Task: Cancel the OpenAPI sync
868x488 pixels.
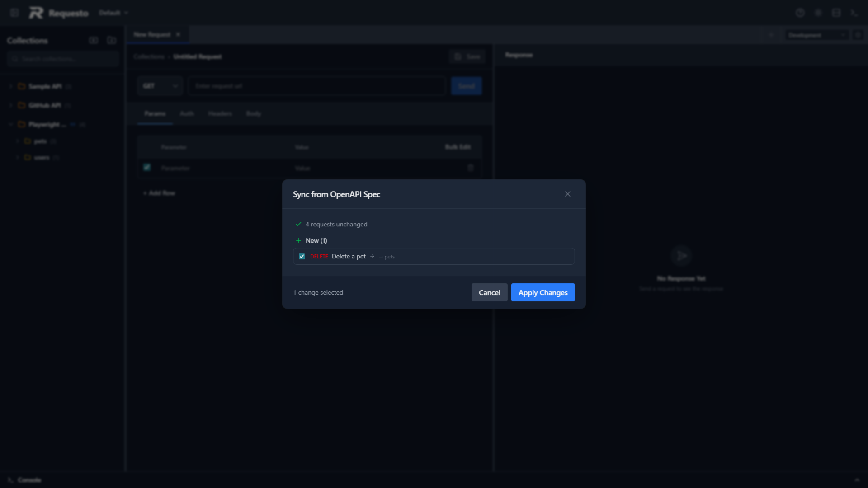Action: coord(489,292)
